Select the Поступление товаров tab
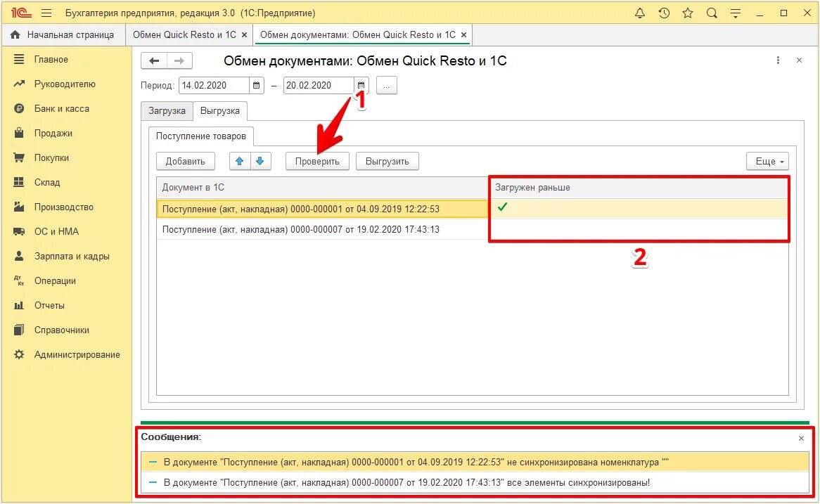 point(201,136)
